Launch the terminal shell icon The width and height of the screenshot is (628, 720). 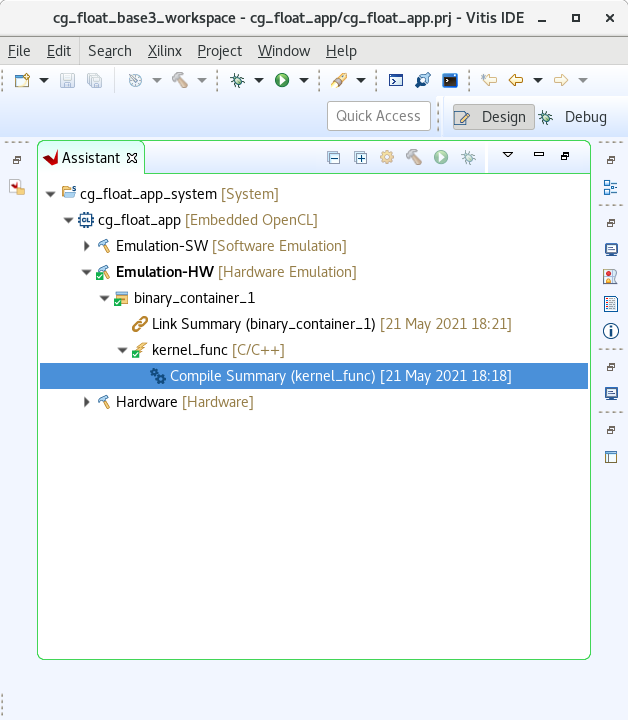tap(450, 80)
